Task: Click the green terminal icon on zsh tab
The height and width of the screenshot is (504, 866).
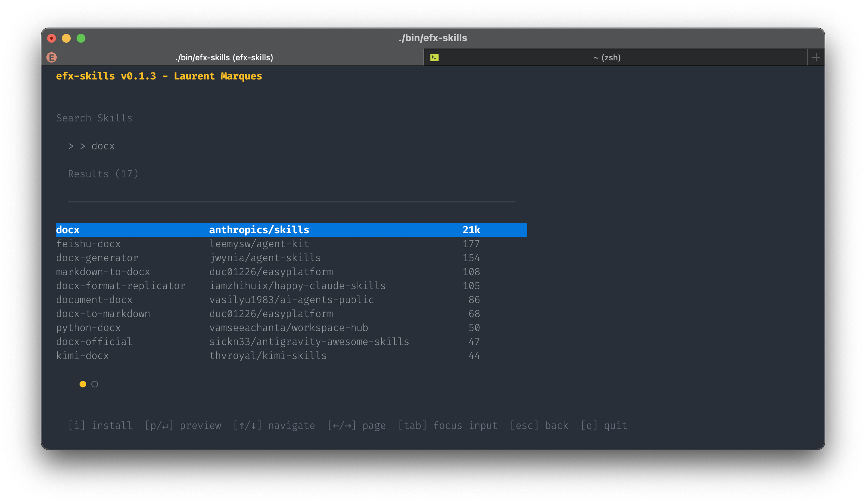Action: click(434, 57)
